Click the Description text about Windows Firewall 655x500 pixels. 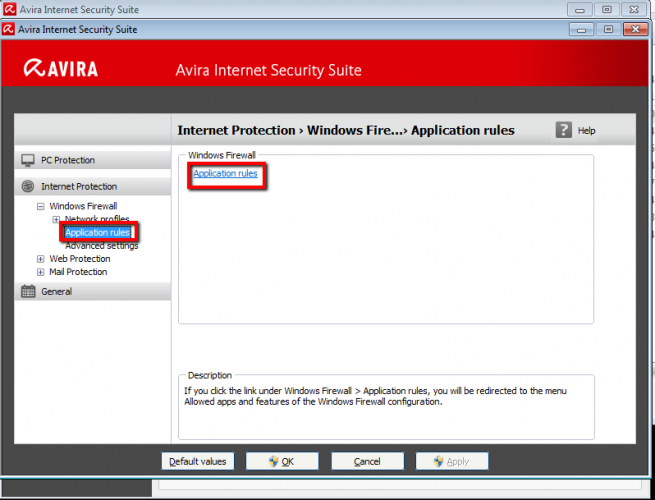[375, 396]
